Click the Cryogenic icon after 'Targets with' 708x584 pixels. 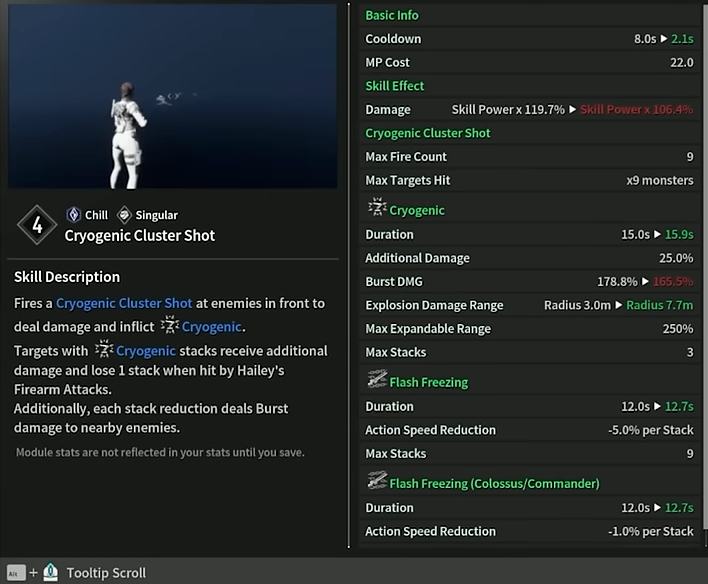coord(103,350)
